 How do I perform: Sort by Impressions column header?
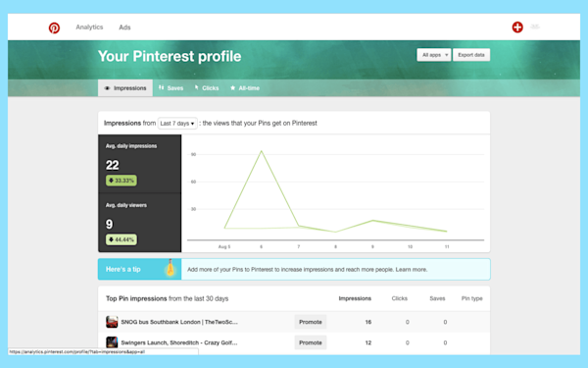(x=355, y=298)
